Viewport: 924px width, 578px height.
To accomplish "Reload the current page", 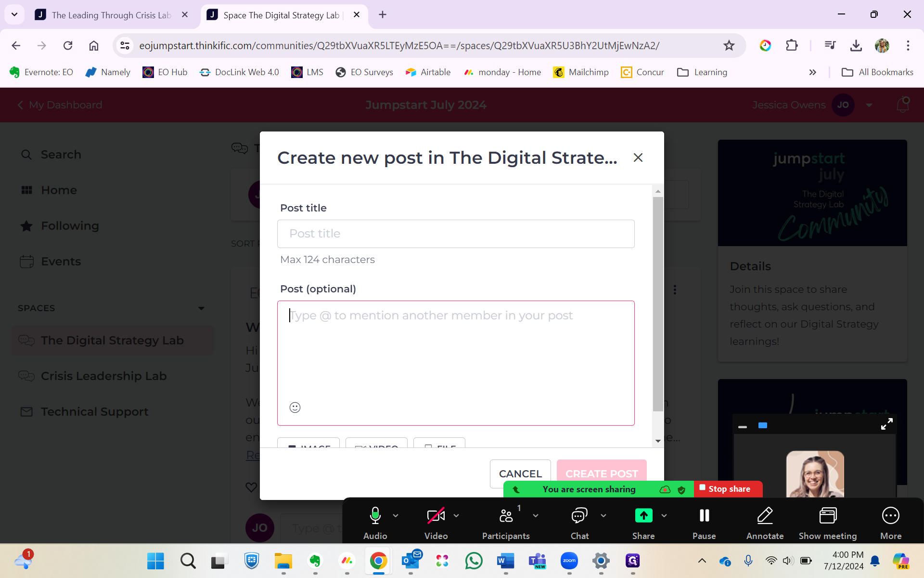I will [68, 45].
